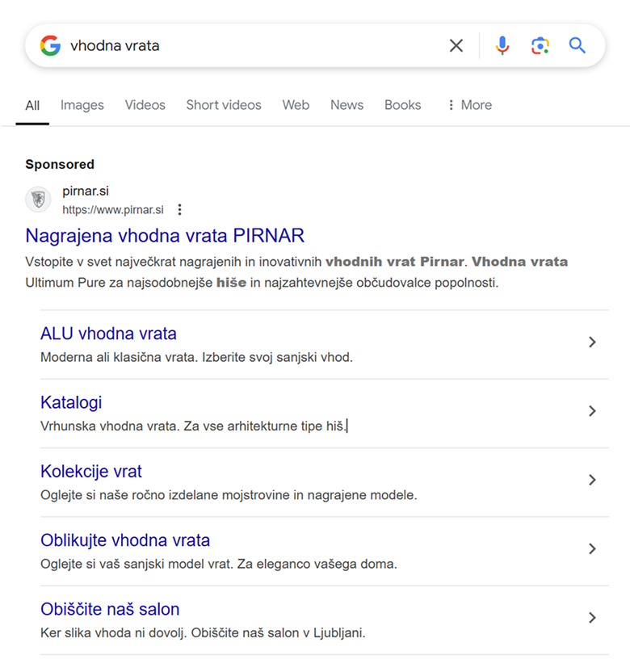The height and width of the screenshot is (672, 630).
Task: Click the pirnar.si favicon shield icon
Action: [38, 199]
